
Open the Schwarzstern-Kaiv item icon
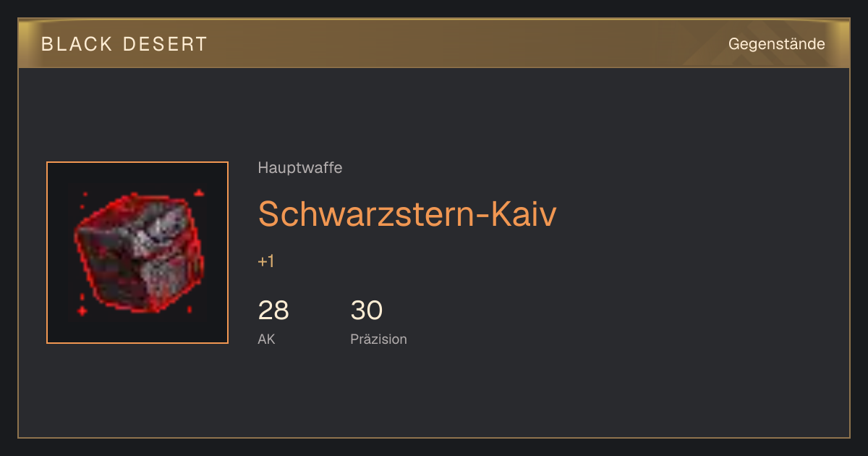[137, 253]
